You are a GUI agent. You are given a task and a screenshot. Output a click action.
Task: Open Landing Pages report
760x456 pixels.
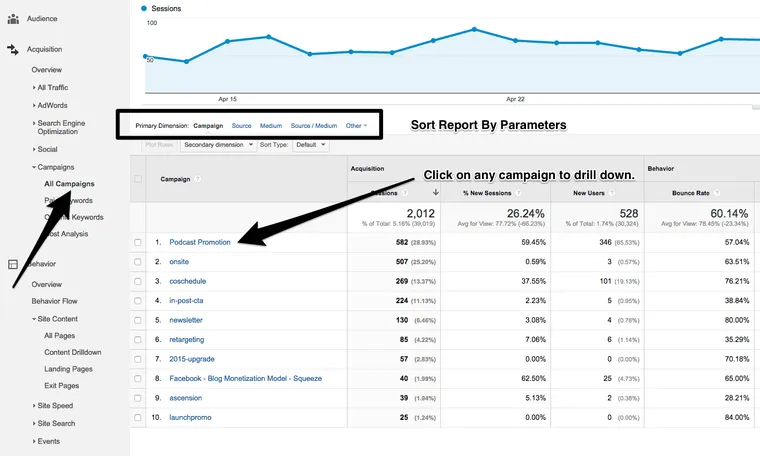pos(68,369)
